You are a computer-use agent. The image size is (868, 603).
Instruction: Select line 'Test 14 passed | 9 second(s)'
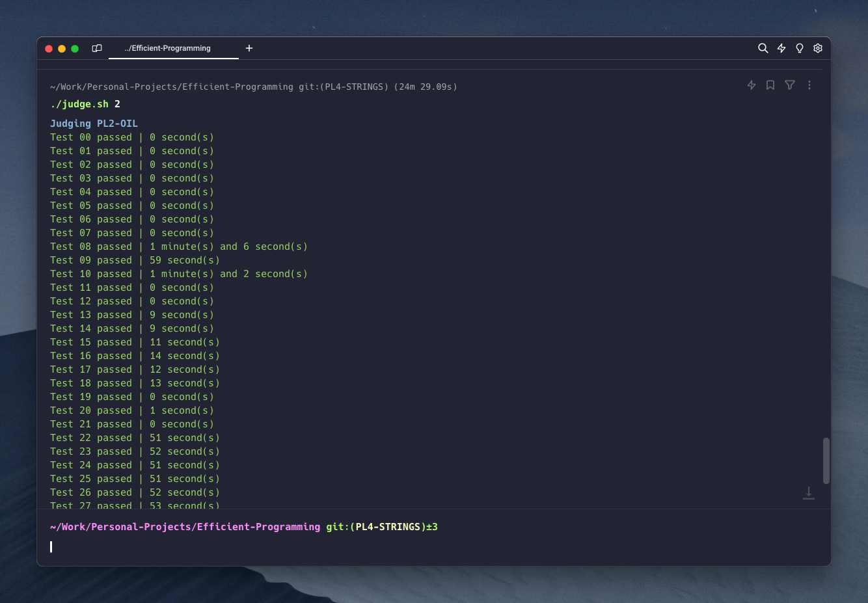pos(132,328)
